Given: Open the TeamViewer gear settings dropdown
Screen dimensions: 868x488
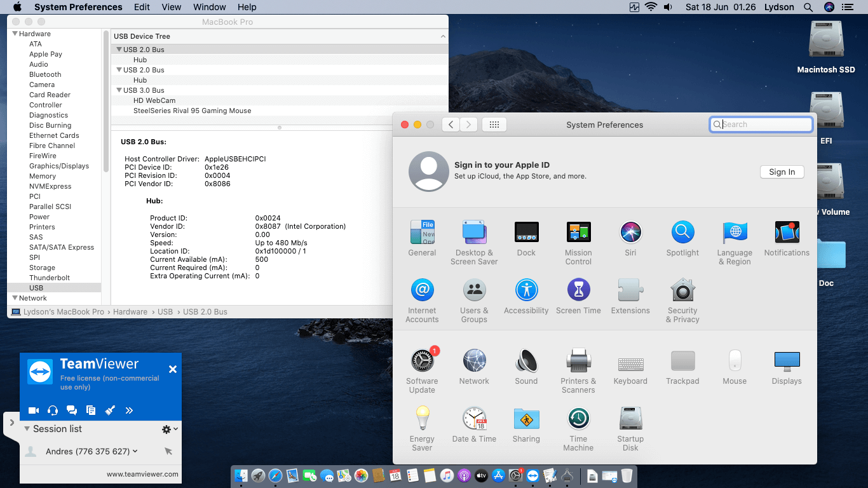Looking at the screenshot, I should click(x=169, y=430).
